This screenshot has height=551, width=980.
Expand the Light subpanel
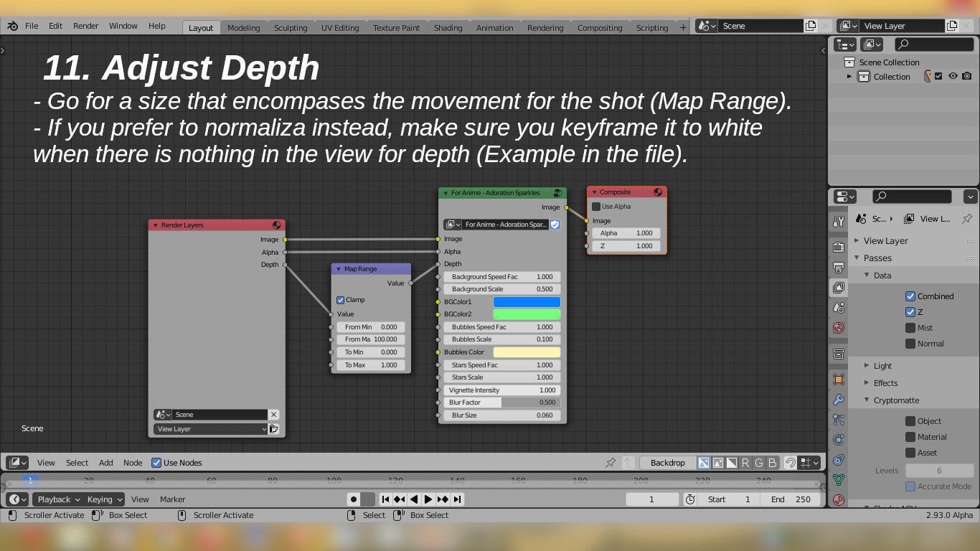pos(867,366)
